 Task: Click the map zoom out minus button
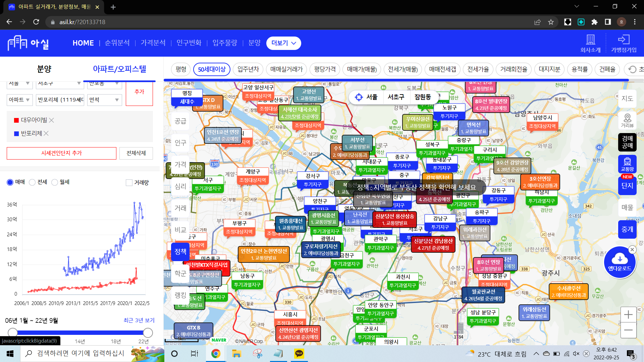point(628,330)
